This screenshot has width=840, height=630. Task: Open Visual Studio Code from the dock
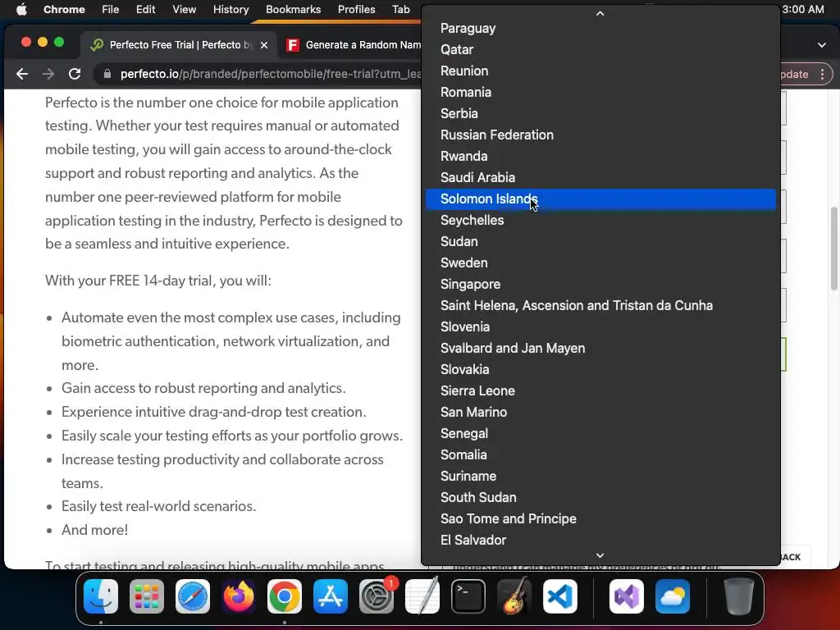pyautogui.click(x=560, y=596)
